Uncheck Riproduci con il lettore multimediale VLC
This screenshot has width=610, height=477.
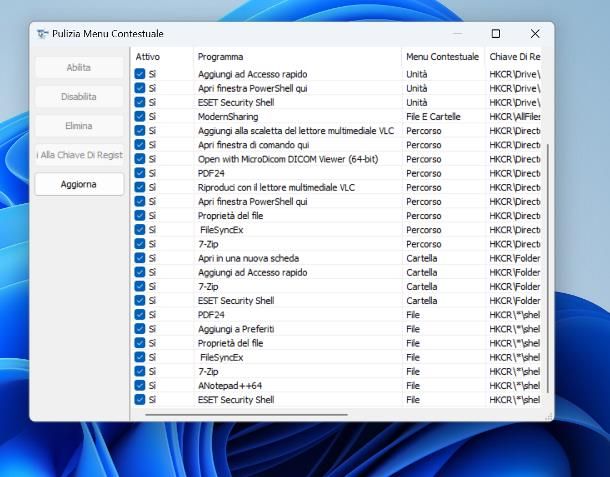140,187
